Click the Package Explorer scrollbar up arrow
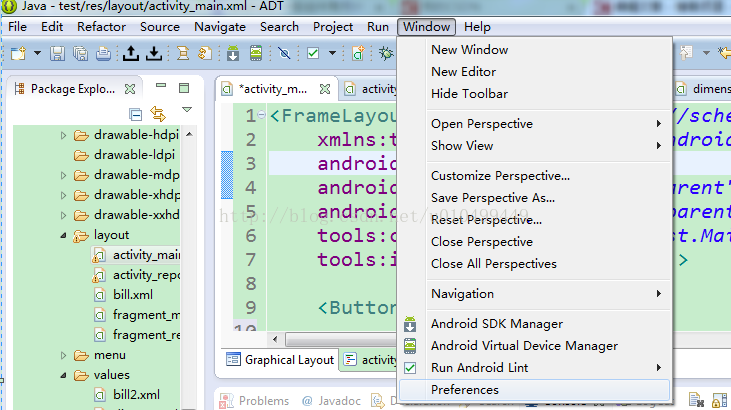The height and width of the screenshot is (410, 731). 189,134
